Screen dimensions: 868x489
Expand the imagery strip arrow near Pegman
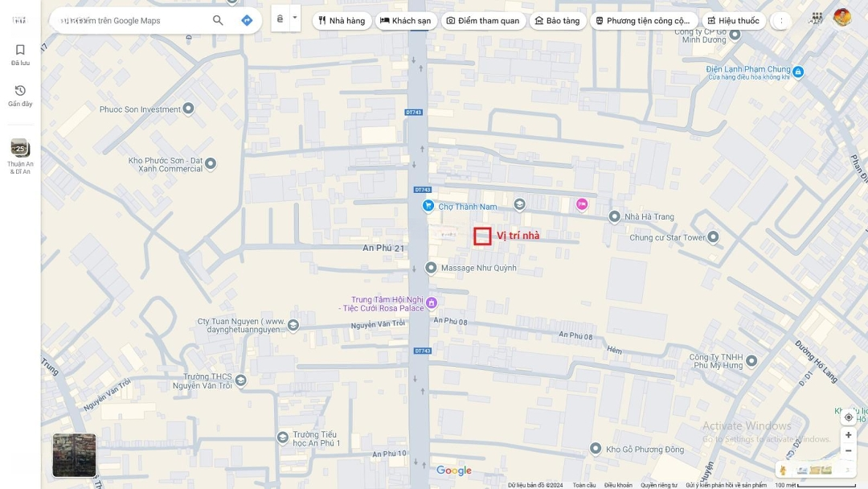point(848,470)
